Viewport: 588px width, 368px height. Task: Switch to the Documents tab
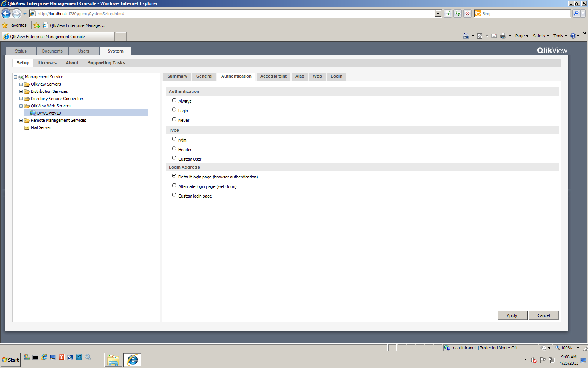(x=52, y=51)
